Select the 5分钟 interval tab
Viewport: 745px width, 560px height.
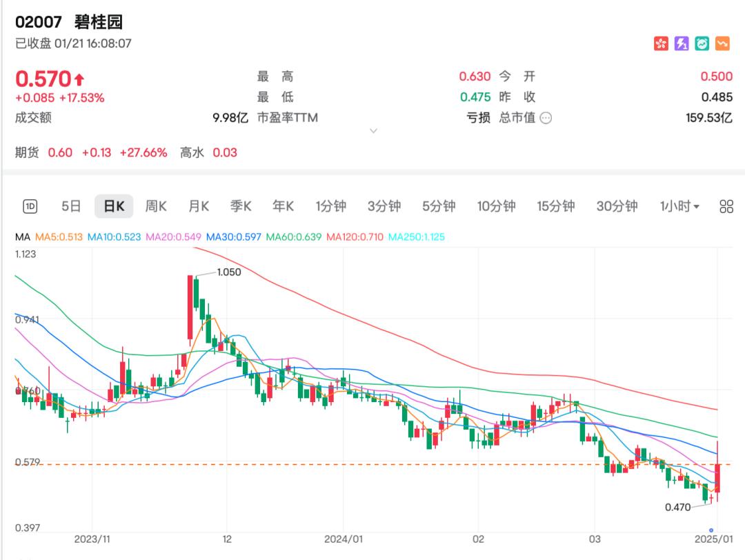(x=439, y=206)
